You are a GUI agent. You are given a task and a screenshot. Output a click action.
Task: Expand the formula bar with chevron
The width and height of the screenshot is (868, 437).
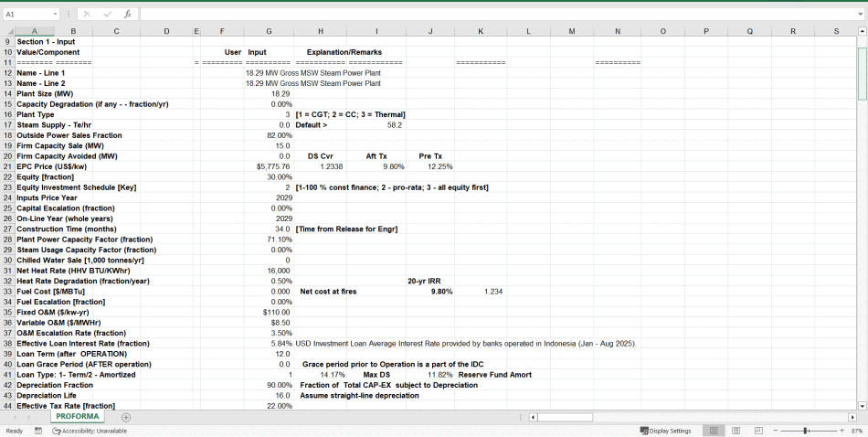(861, 14)
